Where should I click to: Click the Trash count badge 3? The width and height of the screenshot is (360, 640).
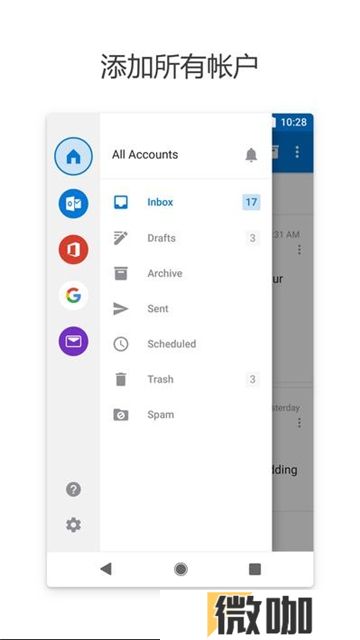click(x=253, y=379)
